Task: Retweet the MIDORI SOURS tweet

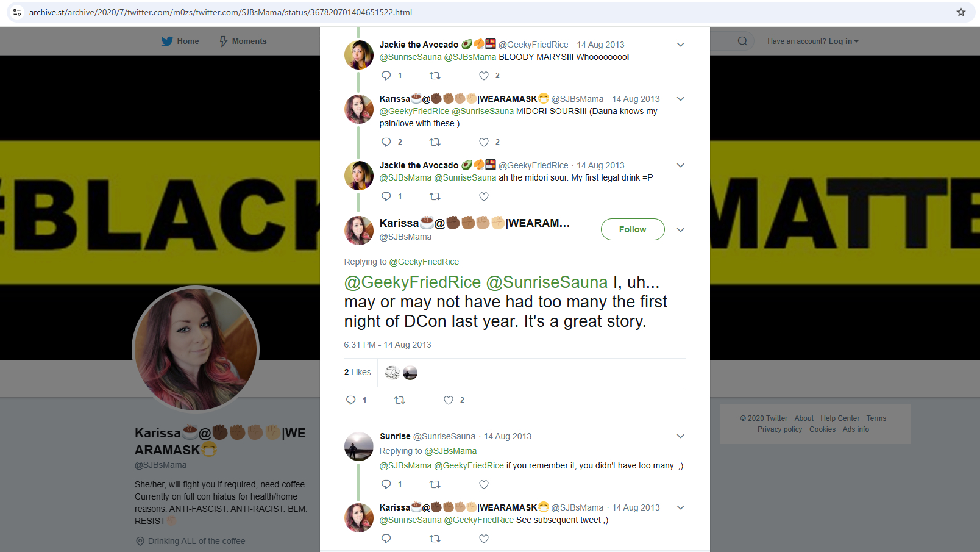Action: pos(435,142)
